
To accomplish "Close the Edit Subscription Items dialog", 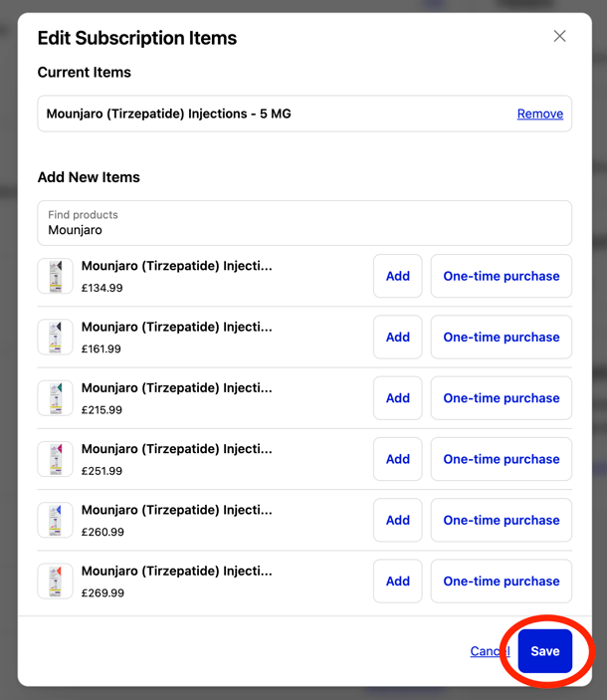I will click(559, 37).
